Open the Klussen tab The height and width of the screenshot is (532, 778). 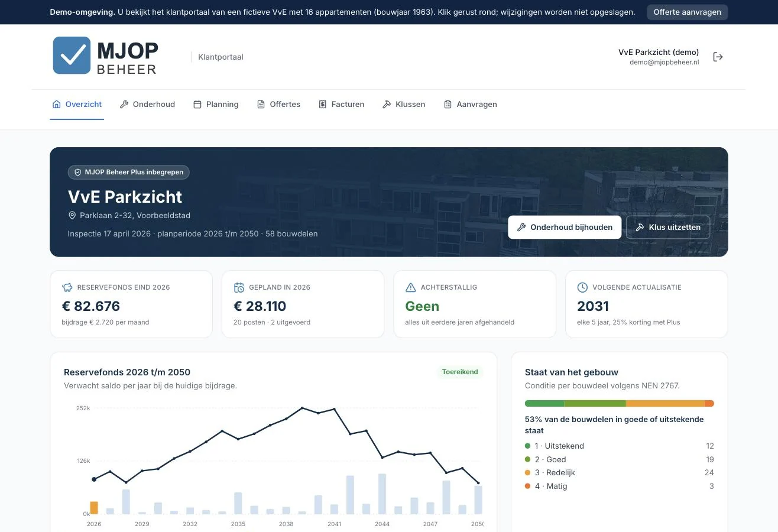tap(404, 105)
